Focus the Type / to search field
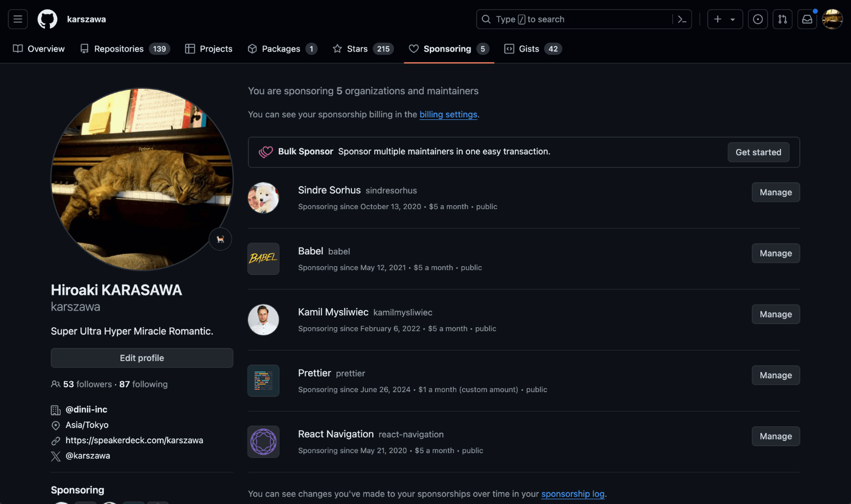851x504 pixels. 584,19
